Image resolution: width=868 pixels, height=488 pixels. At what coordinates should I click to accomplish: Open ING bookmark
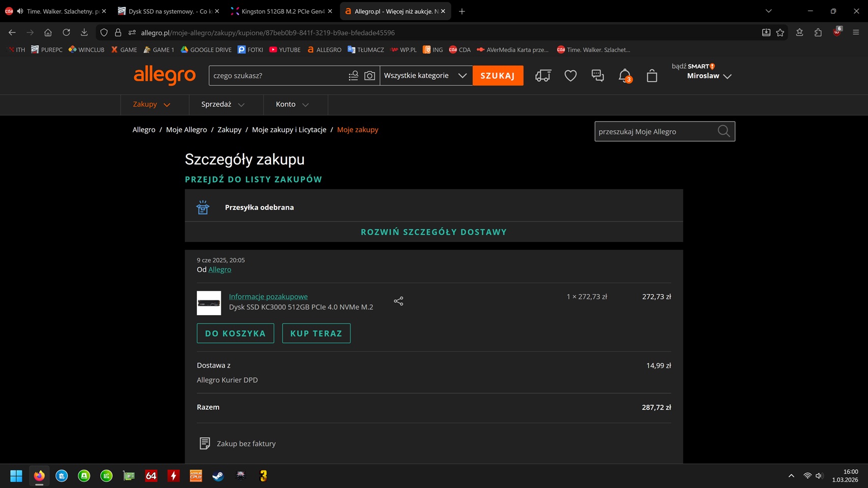[x=433, y=50]
